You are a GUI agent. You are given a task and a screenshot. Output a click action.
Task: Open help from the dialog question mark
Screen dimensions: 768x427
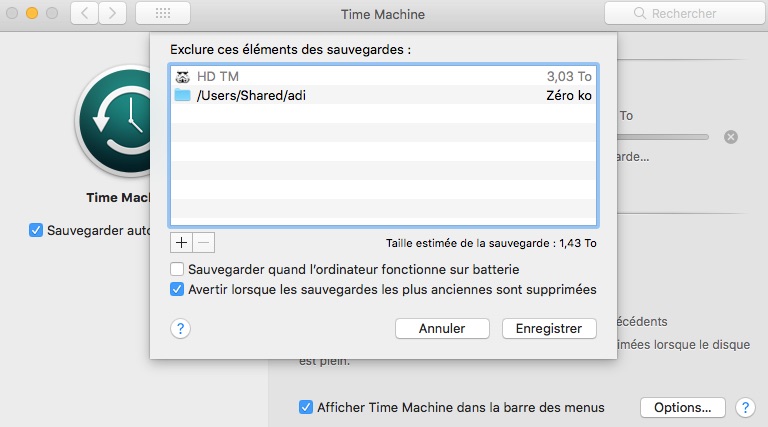[181, 328]
